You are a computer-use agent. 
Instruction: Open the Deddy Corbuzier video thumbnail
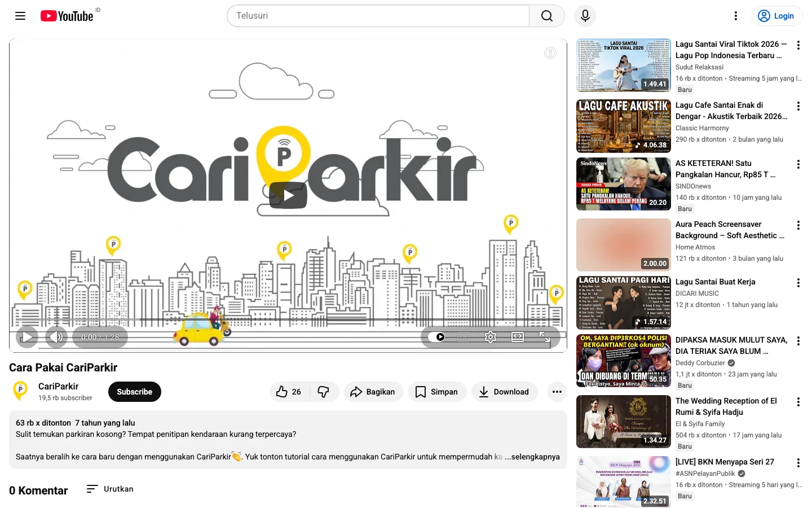[x=624, y=361]
